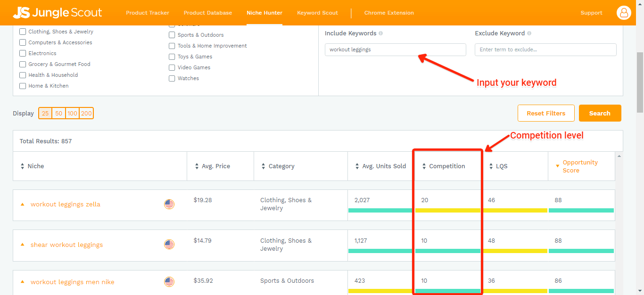Open the Product Tracker tab
The width and height of the screenshot is (644, 295).
148,13
